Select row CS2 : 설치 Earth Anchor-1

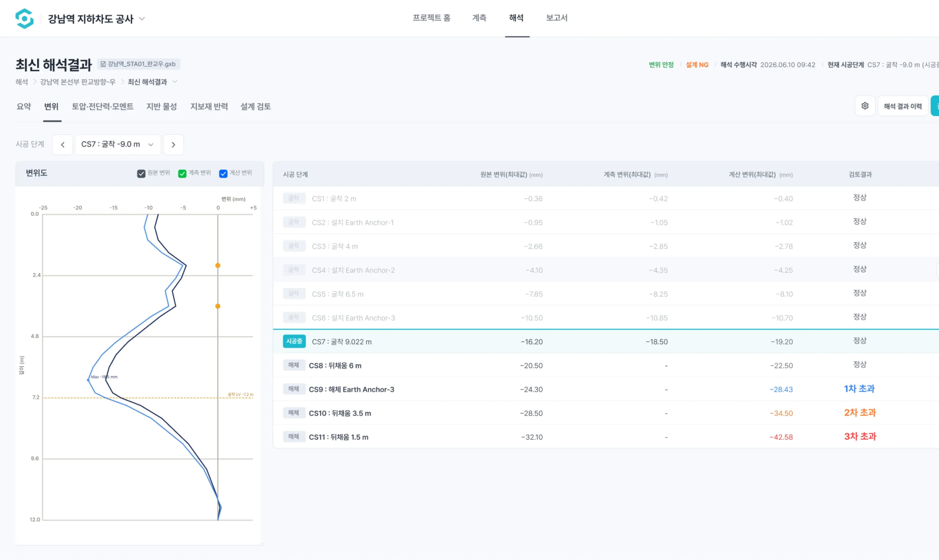(606, 222)
